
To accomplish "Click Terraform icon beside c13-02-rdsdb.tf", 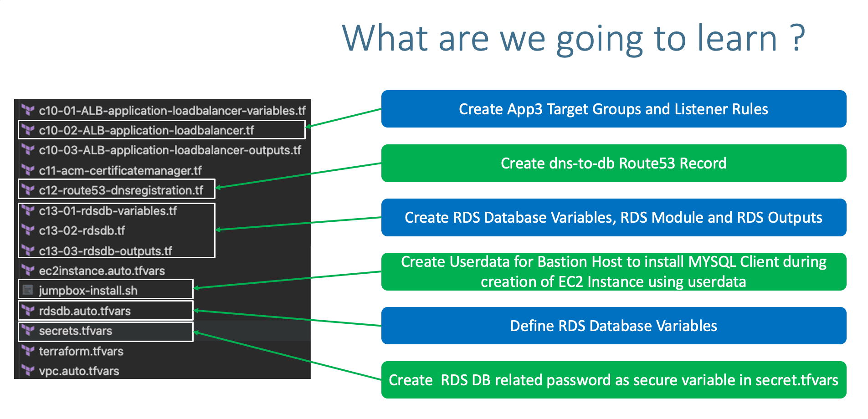I will [x=28, y=230].
